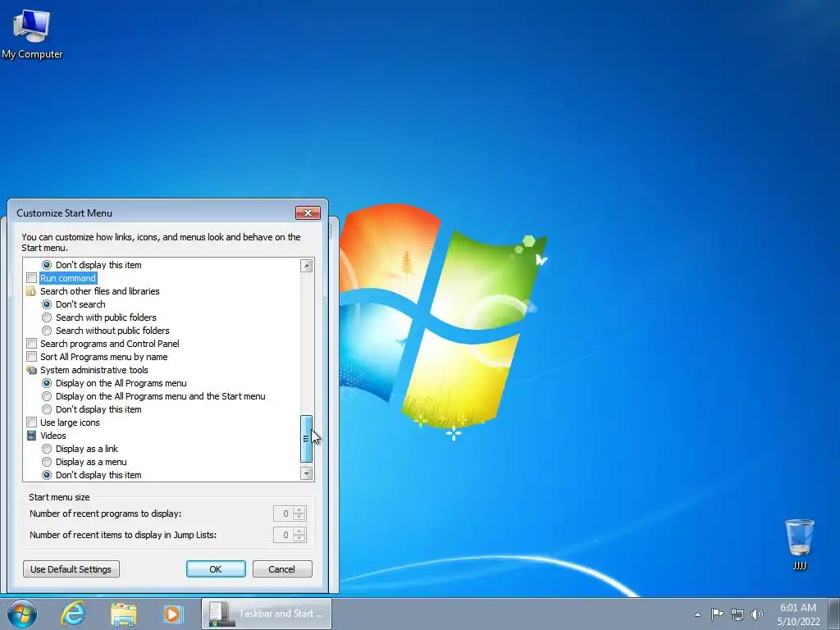Launch Internet Explorer from taskbar
The image size is (840, 630).
click(73, 614)
